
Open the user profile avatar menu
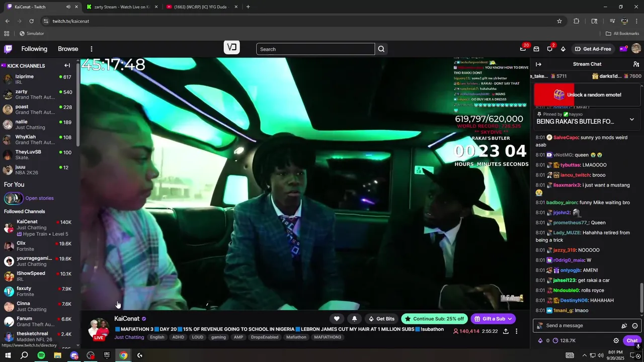pos(636,49)
